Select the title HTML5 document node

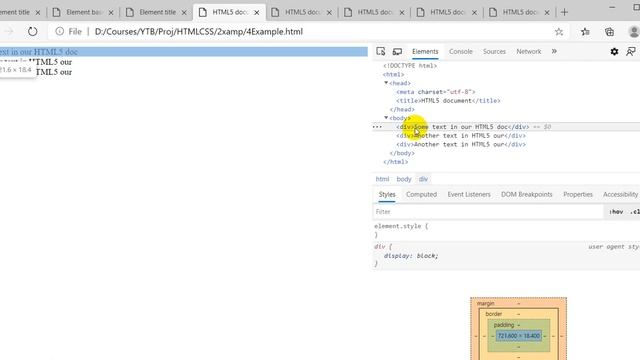448,100
